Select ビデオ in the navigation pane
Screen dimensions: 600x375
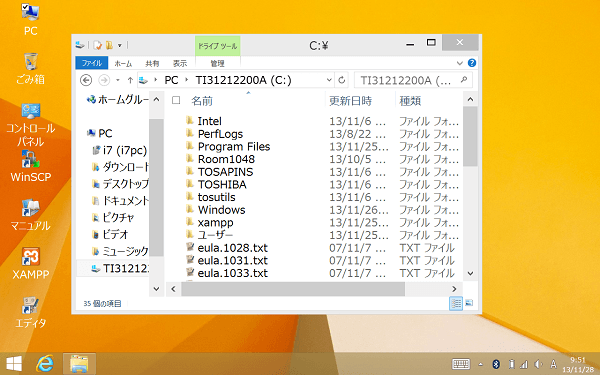[110, 234]
